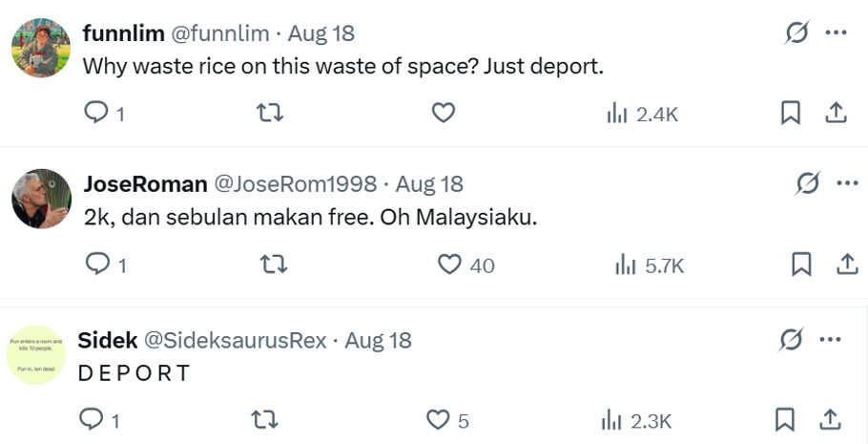868x444 pixels.
Task: Open the @JoseRom1998 handle link
Action: point(295,183)
